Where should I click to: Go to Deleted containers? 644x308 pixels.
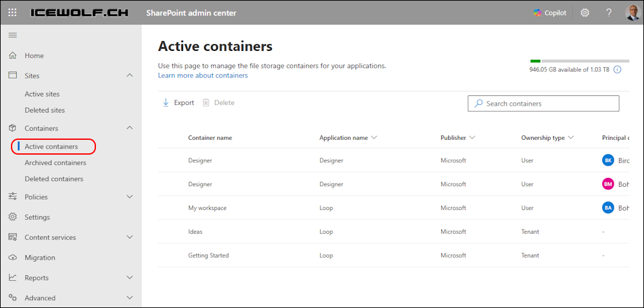pos(54,178)
